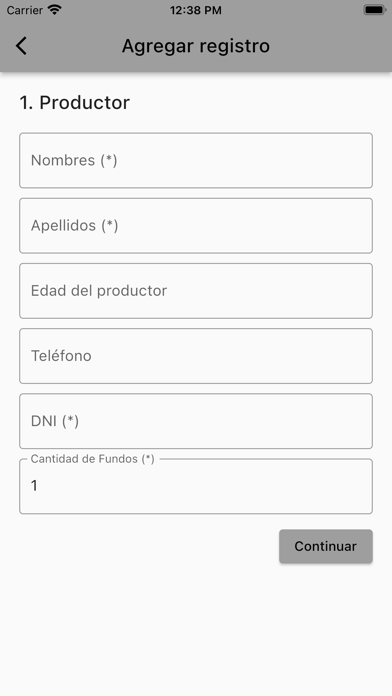Focus the Nombres (*) field
Viewport: 392px width, 696px height.
point(196,160)
